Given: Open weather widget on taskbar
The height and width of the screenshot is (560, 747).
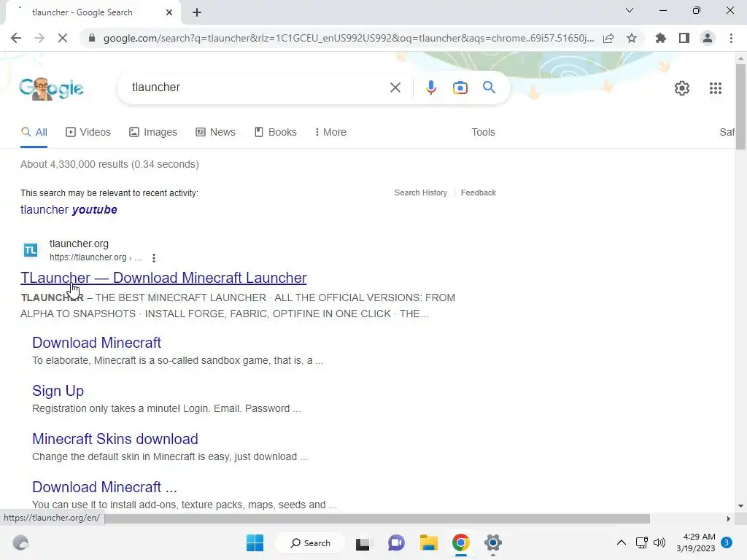Looking at the screenshot, I should click(x=20, y=542).
